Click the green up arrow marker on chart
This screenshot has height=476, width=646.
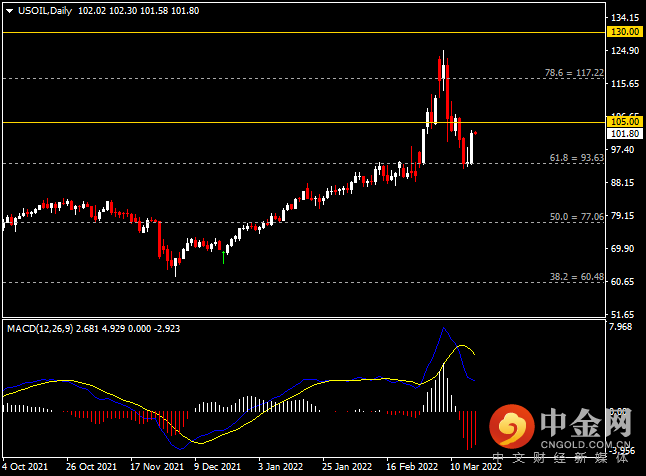pyautogui.click(x=223, y=257)
